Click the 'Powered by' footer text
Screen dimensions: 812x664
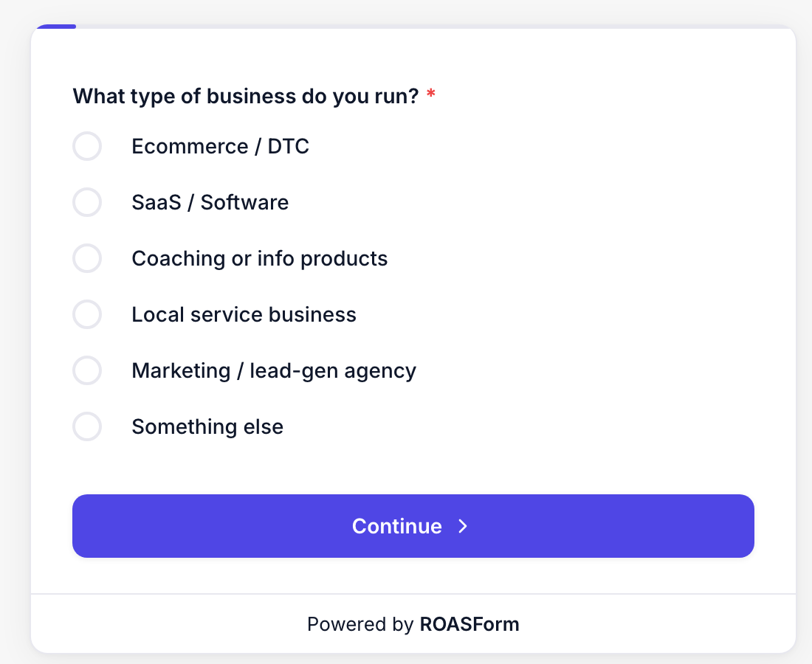click(360, 625)
